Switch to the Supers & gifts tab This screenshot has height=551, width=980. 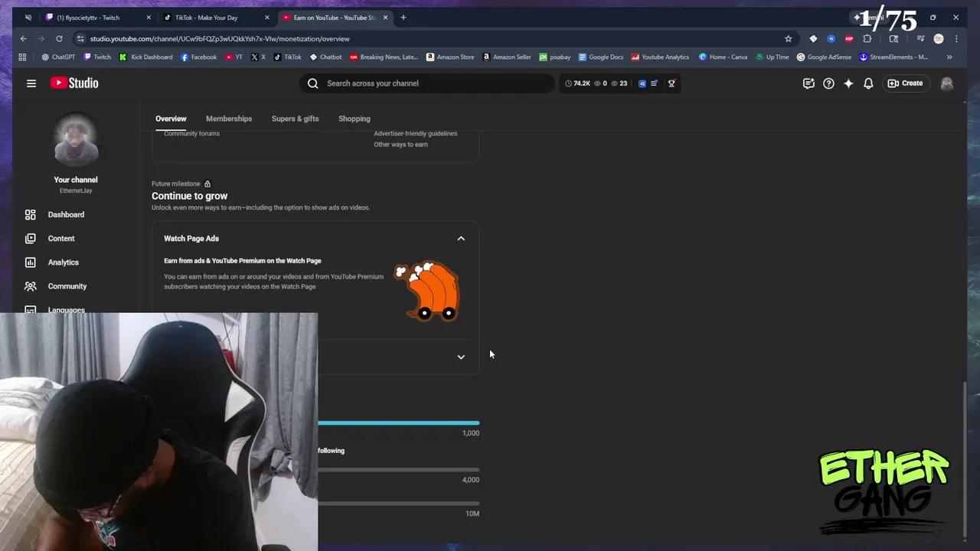point(295,119)
